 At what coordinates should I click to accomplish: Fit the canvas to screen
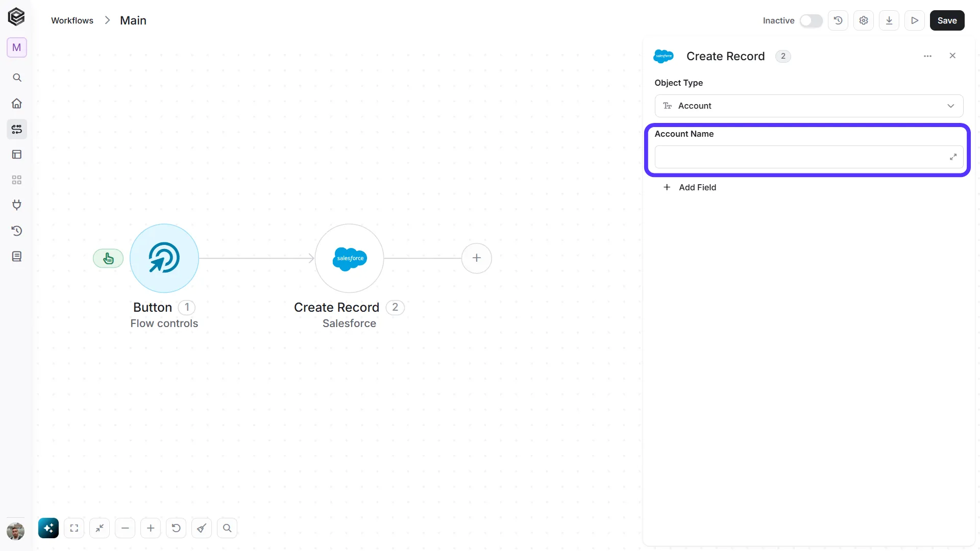point(74,528)
